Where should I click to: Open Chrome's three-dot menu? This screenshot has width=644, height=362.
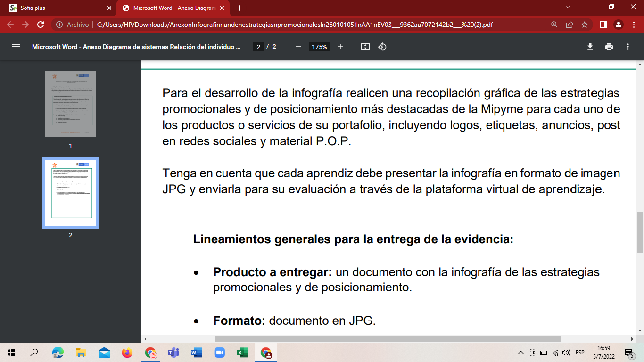coord(633,25)
